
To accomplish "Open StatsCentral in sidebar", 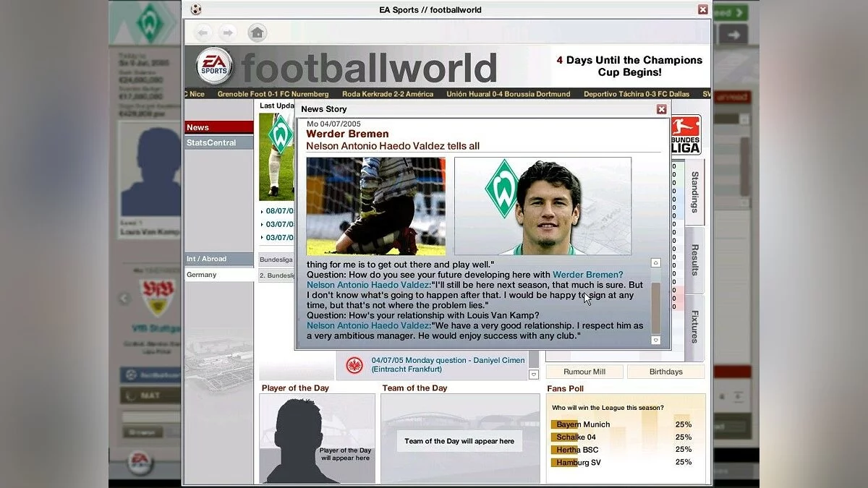I will (x=218, y=142).
